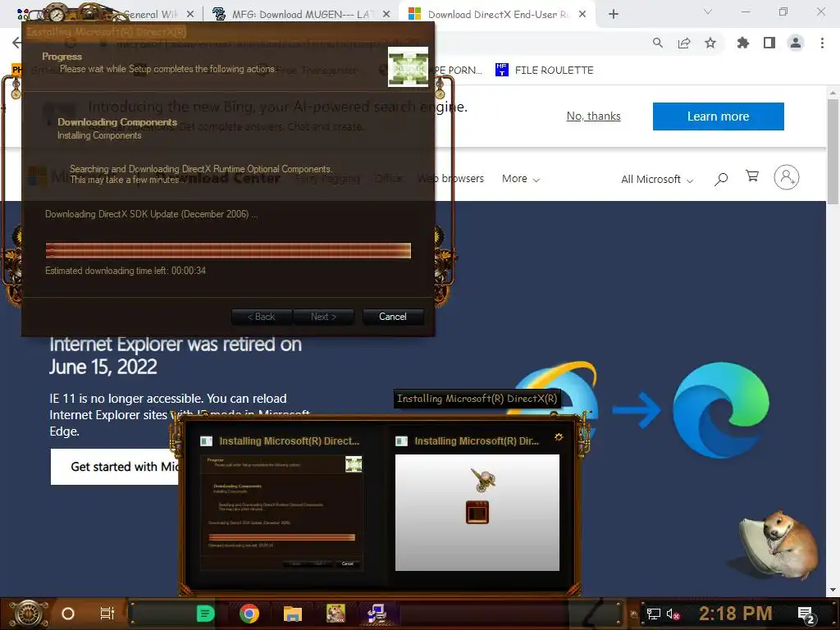
Task: Open Google Chrome from taskbar
Action: 249,614
